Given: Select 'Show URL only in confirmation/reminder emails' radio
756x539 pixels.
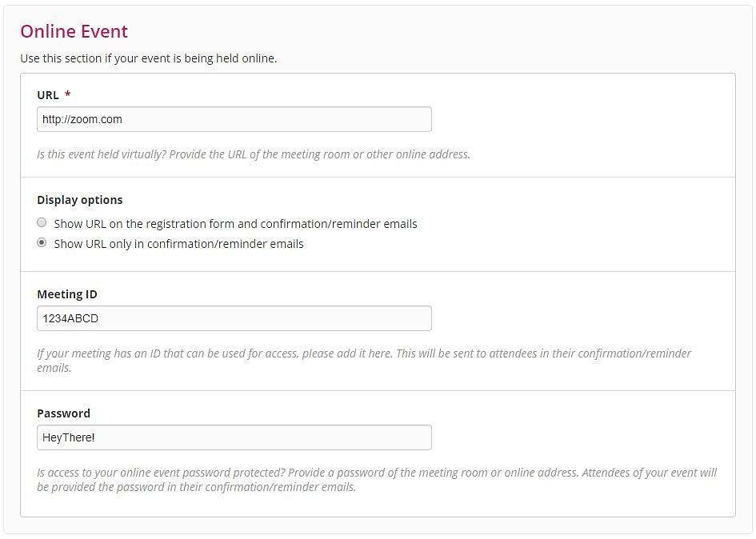Looking at the screenshot, I should coord(42,242).
